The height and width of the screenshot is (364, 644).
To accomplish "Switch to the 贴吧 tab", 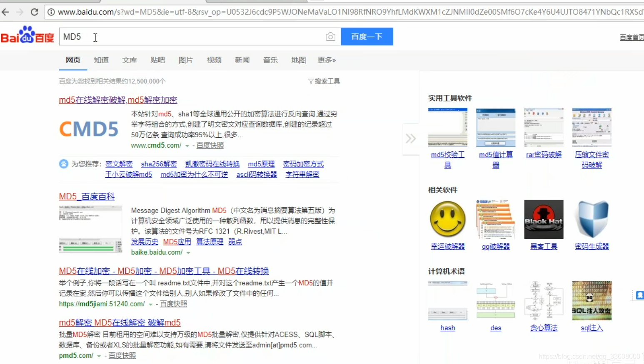I will tap(157, 60).
